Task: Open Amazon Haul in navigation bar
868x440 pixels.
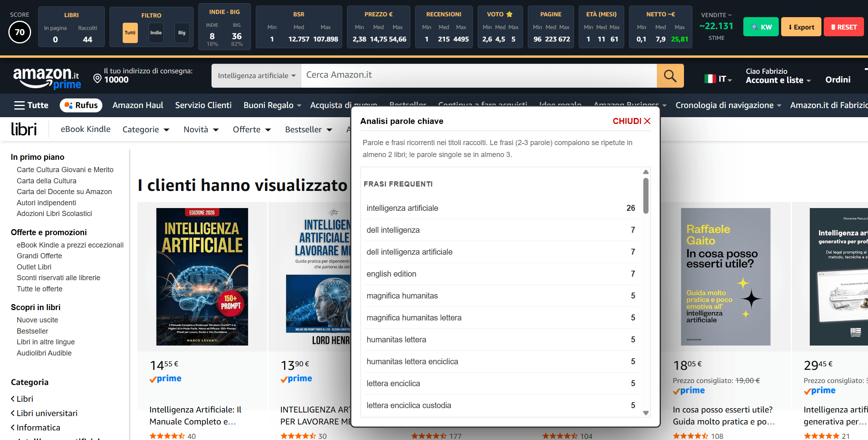Action: [x=138, y=105]
